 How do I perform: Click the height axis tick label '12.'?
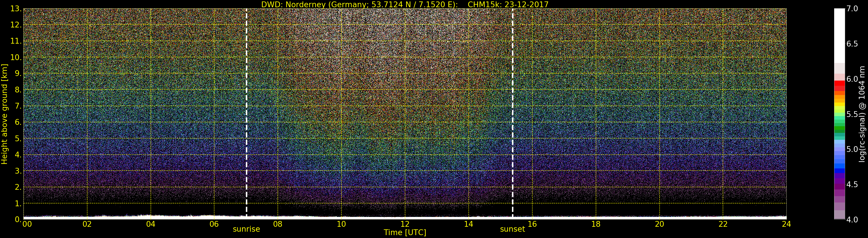click(x=16, y=25)
